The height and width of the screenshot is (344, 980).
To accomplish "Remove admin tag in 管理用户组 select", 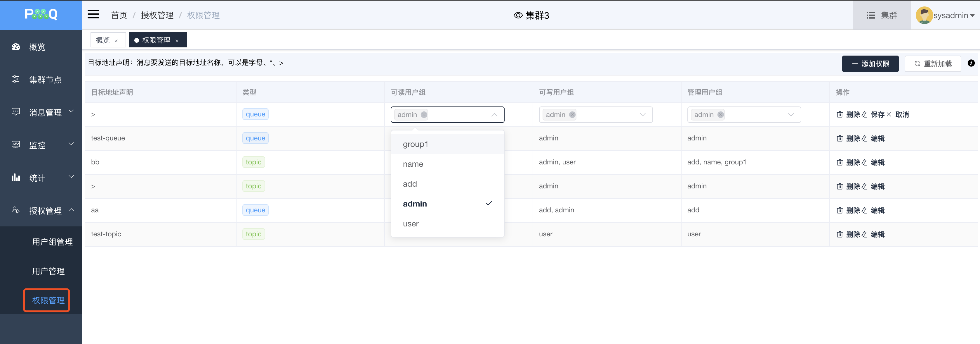I will tap(720, 115).
